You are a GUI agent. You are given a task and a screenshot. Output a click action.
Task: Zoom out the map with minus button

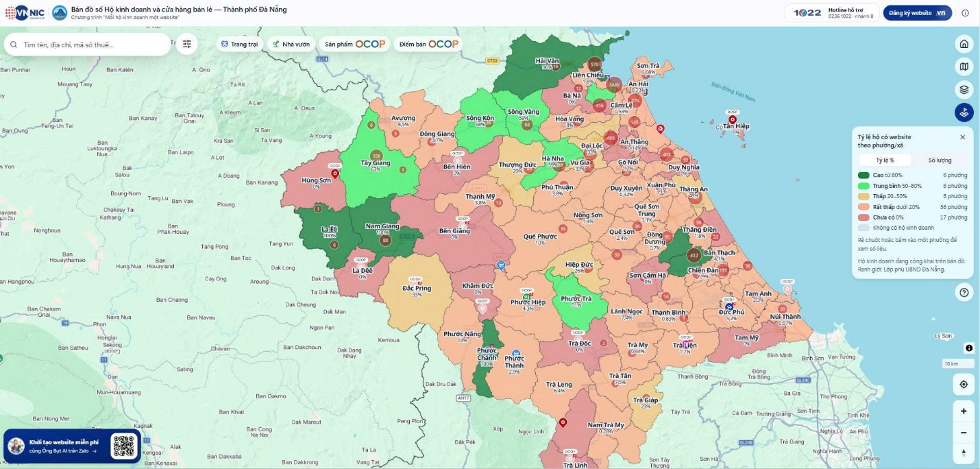point(964,433)
